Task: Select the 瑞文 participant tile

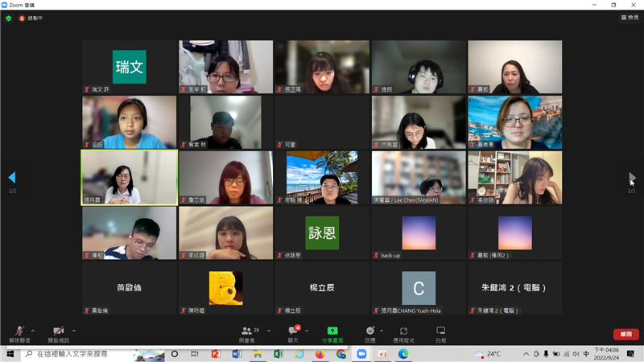Action: pos(129,68)
